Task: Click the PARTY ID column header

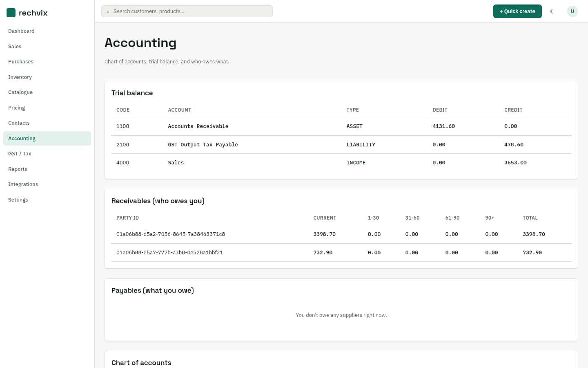Action: (127, 218)
